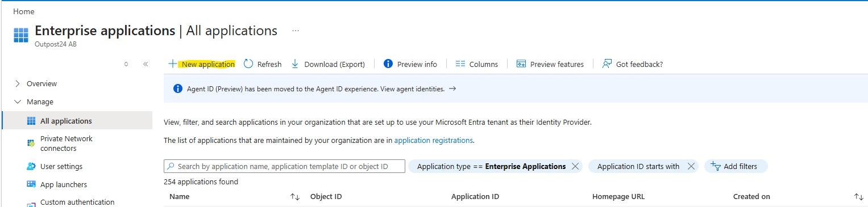Screen dimensions: 868x207
Task: Click the download arrow icon
Action: tap(295, 64)
